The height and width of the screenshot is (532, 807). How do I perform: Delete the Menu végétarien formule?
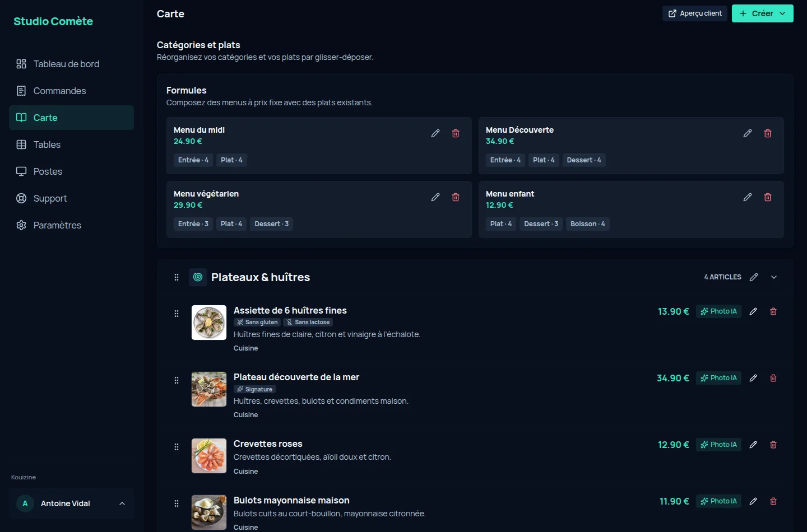point(456,197)
